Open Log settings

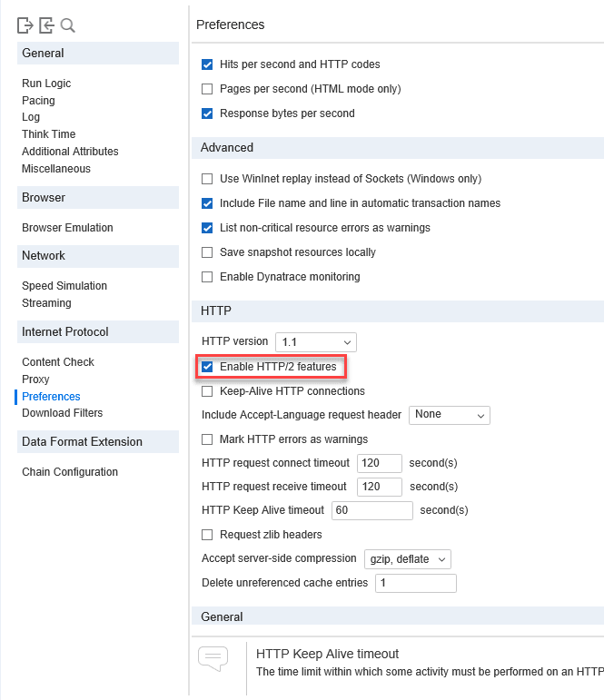click(31, 117)
